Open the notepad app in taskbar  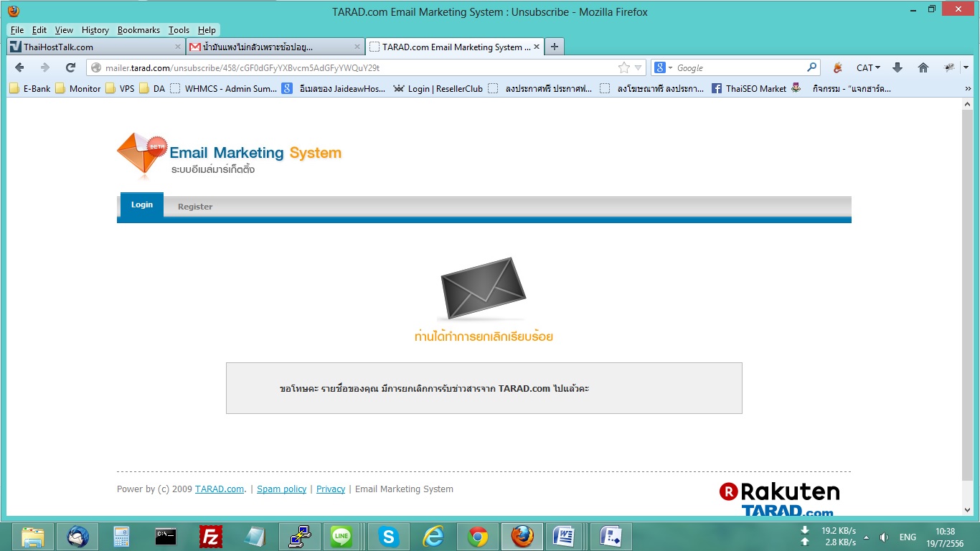[x=255, y=536]
